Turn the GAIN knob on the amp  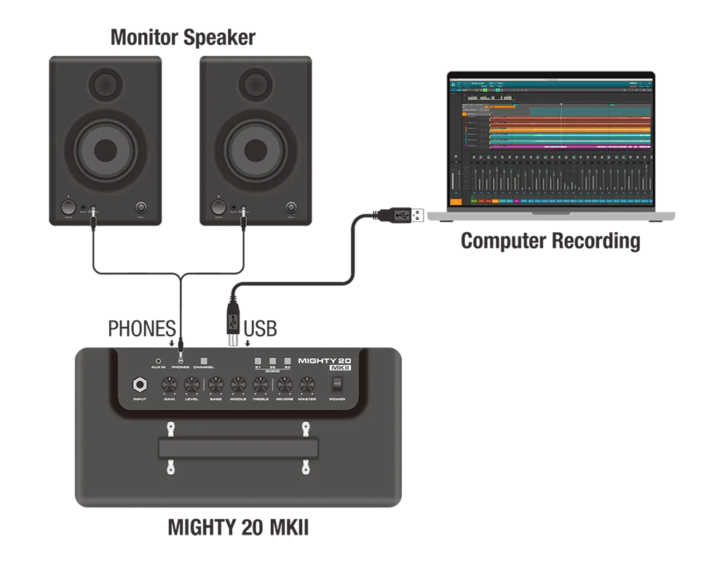pyautogui.click(x=170, y=385)
